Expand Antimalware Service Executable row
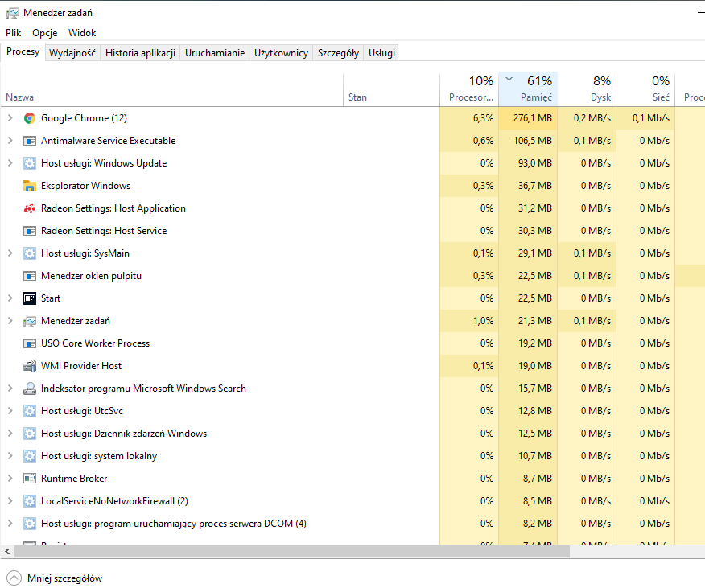The width and height of the screenshot is (705, 588). click(10, 140)
